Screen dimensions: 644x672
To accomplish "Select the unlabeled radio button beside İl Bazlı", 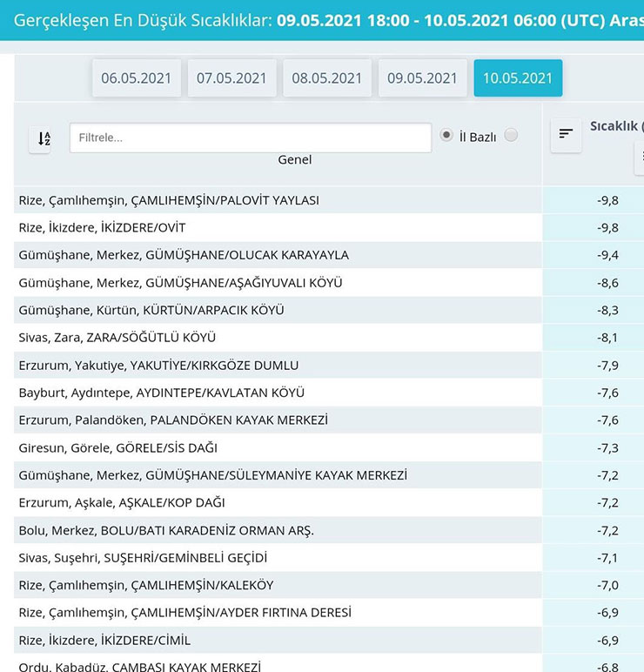I will [511, 135].
